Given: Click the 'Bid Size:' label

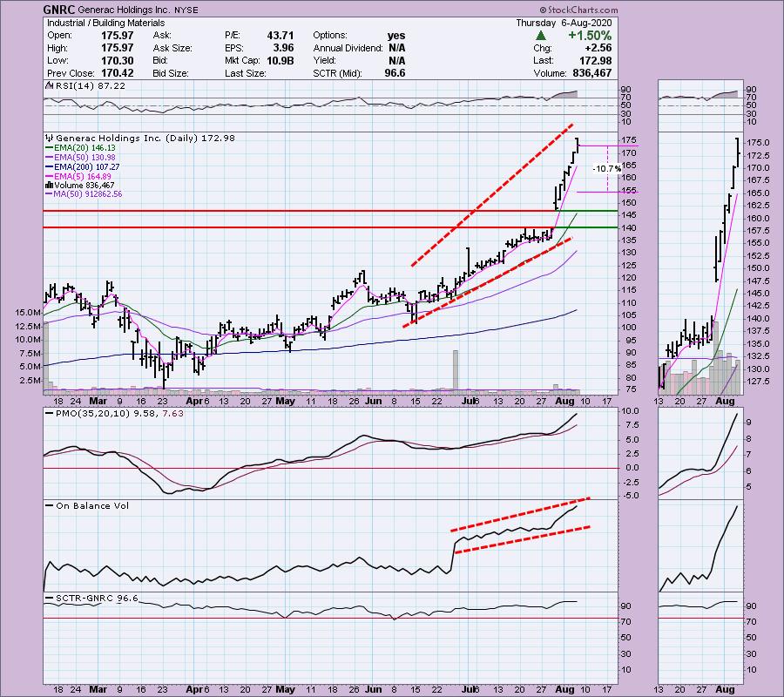Looking at the screenshot, I should [x=171, y=73].
